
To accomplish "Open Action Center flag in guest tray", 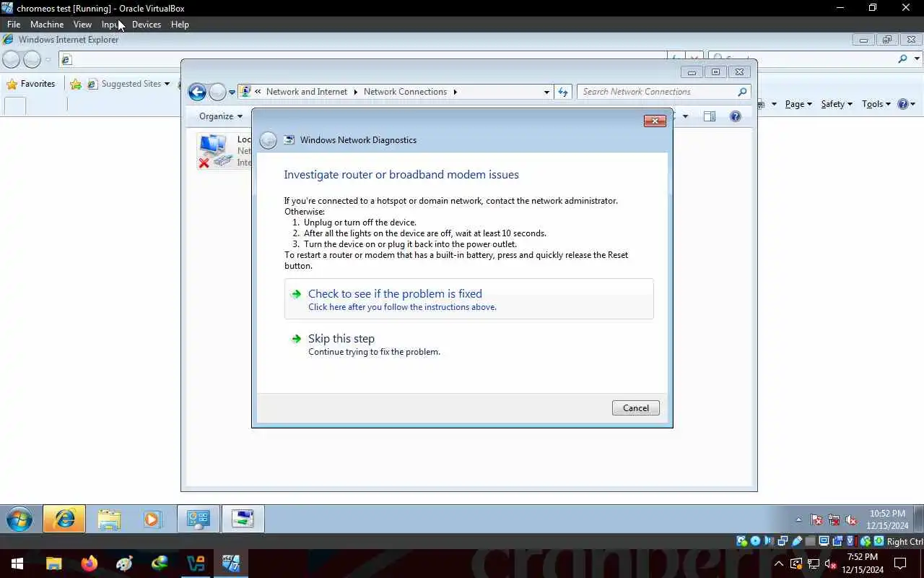I will click(x=816, y=519).
